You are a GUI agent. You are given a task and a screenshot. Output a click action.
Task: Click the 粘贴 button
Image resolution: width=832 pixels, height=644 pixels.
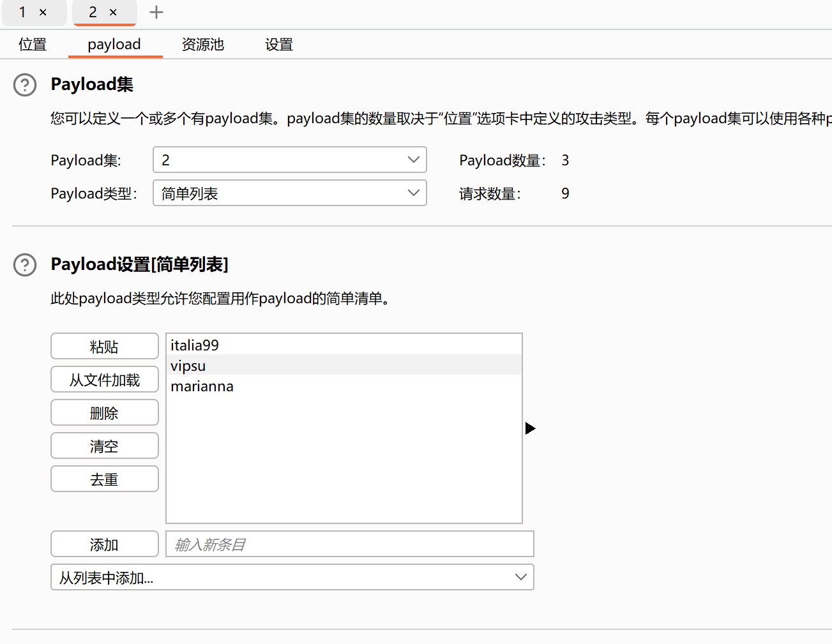(x=105, y=346)
